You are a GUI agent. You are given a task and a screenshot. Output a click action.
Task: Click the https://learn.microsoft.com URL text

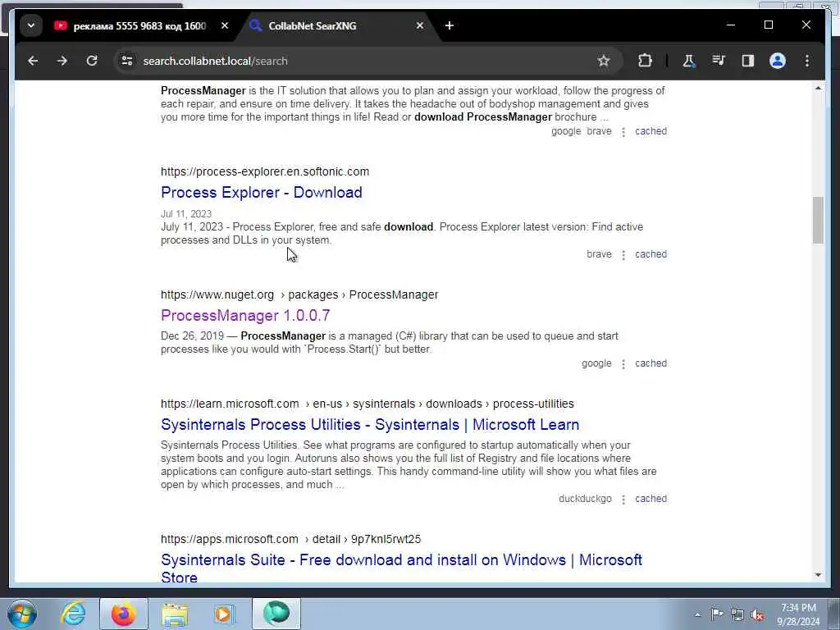[230, 404]
